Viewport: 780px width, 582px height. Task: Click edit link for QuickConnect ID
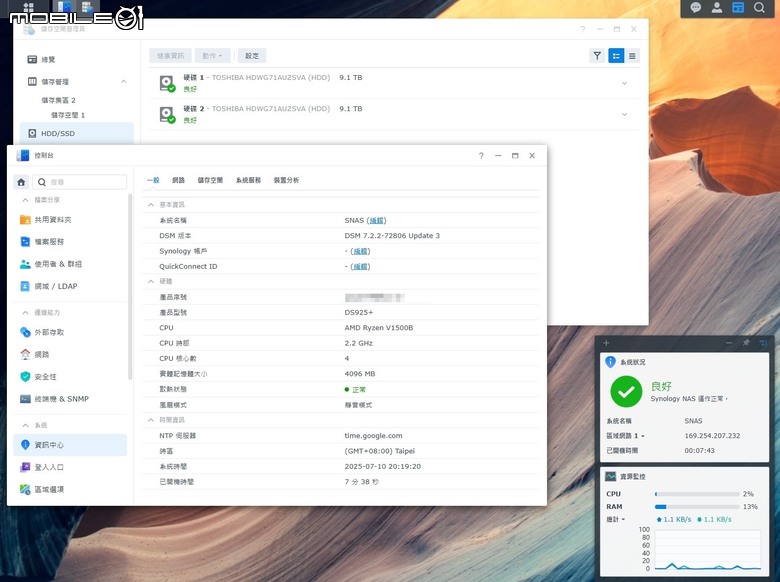coord(360,267)
